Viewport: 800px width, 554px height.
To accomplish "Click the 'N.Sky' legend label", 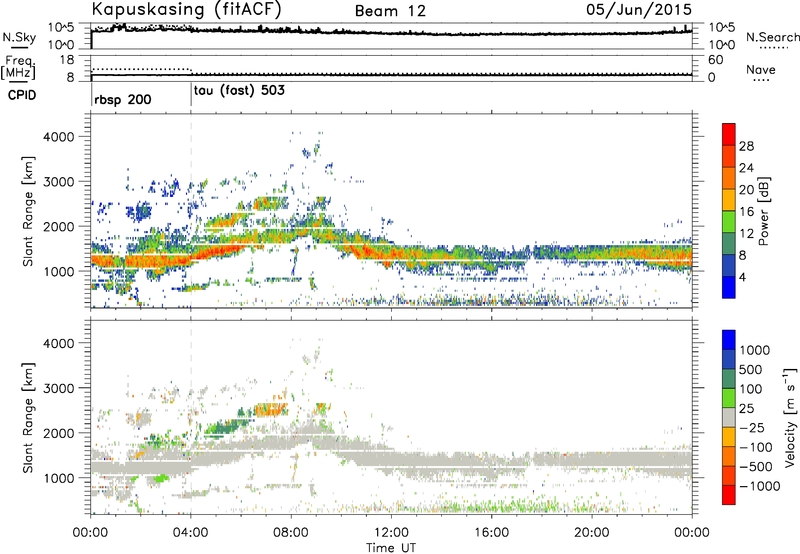I will click(x=19, y=37).
